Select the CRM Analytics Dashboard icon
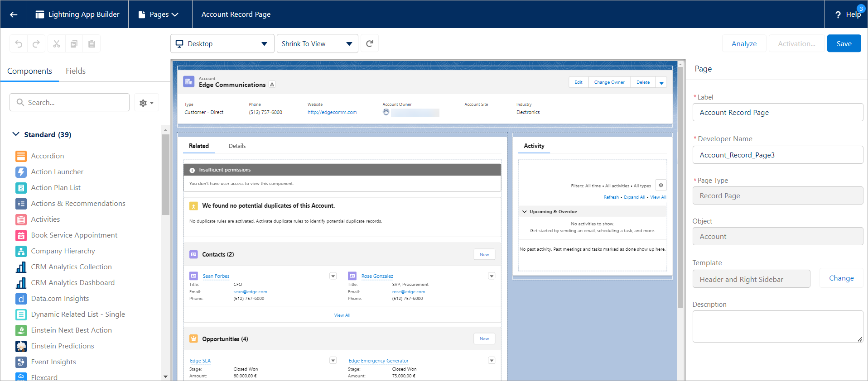 click(21, 283)
